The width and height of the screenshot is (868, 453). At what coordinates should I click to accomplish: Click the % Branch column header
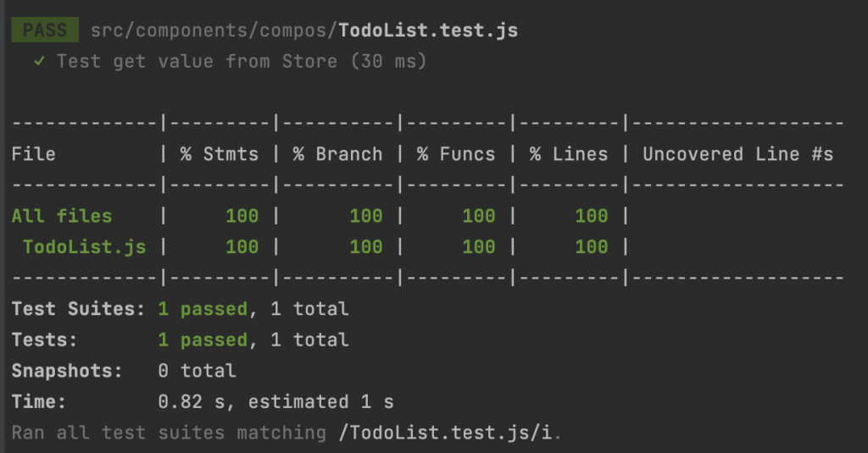coord(337,154)
